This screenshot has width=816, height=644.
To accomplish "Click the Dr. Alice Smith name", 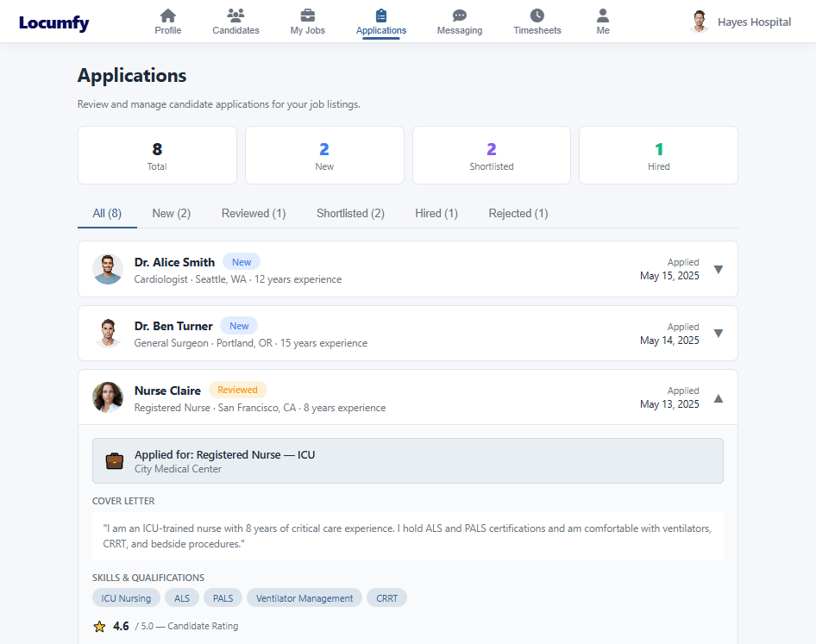I will [x=174, y=262].
